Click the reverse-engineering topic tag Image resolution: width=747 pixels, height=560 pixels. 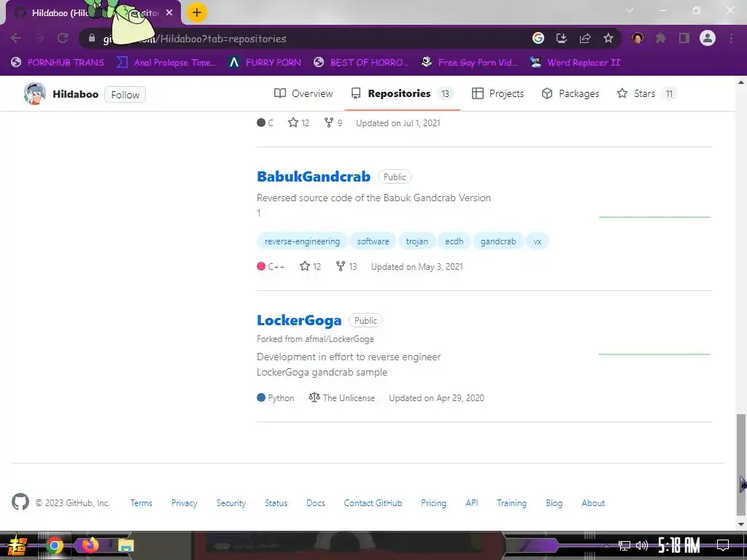coord(303,241)
